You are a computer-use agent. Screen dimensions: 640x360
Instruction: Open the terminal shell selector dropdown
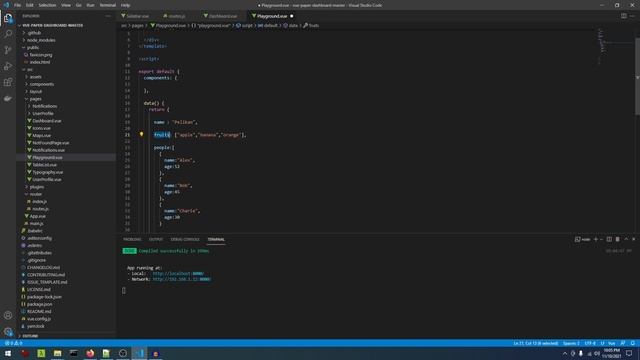coord(601,239)
